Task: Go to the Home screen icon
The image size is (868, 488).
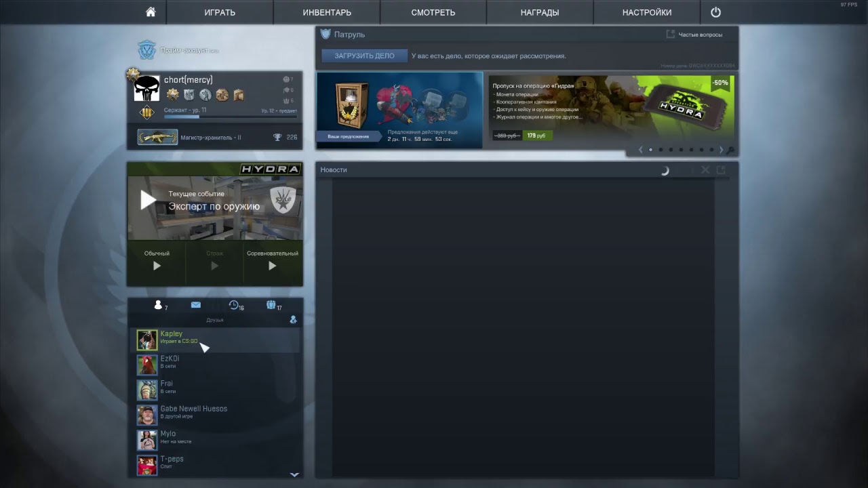Action: coord(151,12)
